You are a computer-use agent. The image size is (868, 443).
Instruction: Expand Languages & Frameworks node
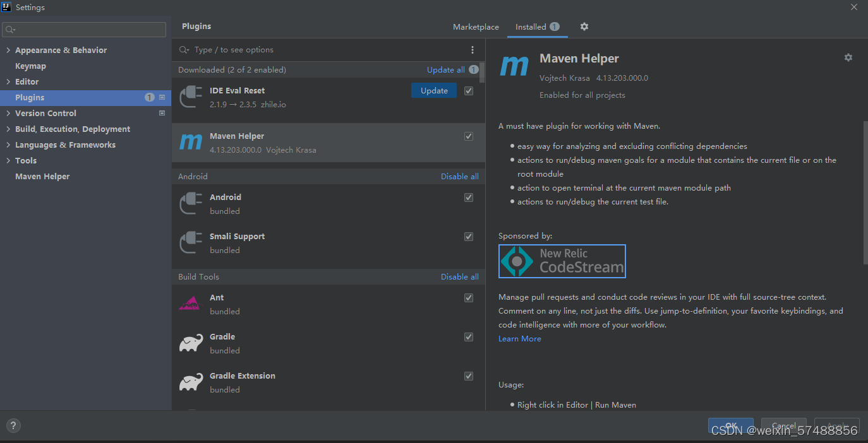[x=8, y=145]
